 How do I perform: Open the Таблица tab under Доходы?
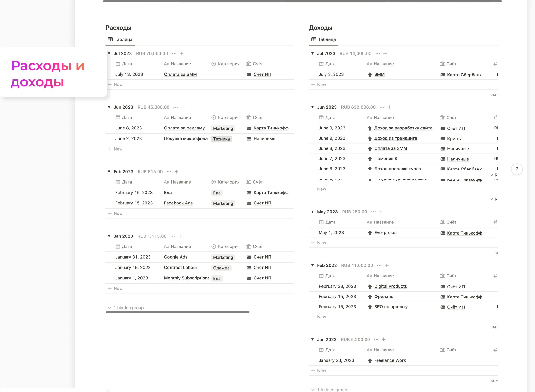[x=324, y=39]
